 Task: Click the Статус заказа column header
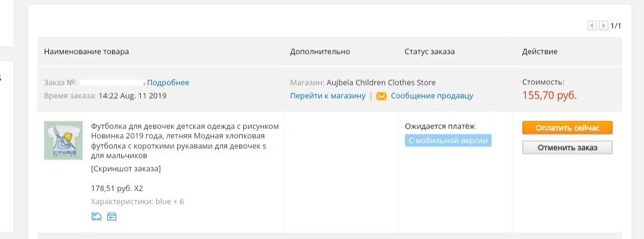tap(429, 52)
